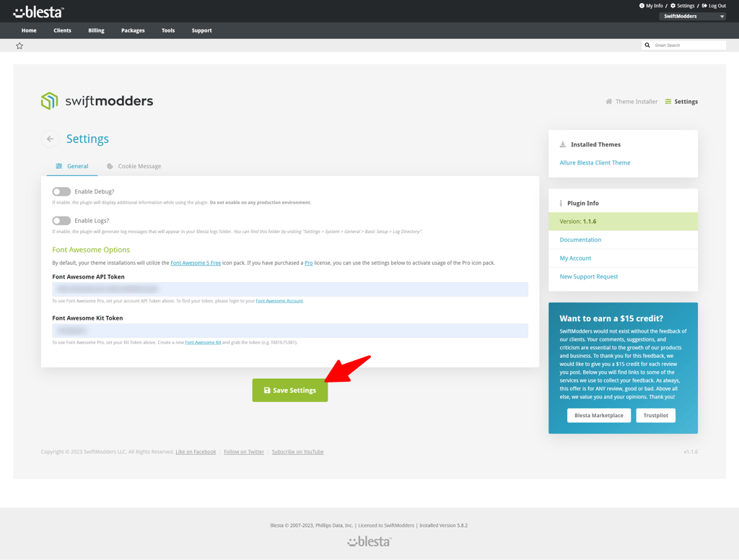
Task: Click the Blesta logo in the footer
Action: [369, 542]
